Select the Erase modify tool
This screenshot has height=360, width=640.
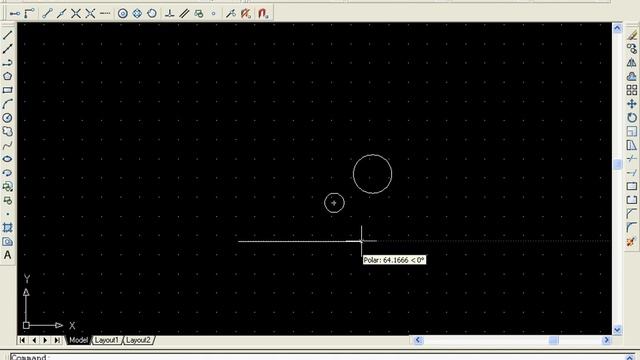[x=632, y=35]
